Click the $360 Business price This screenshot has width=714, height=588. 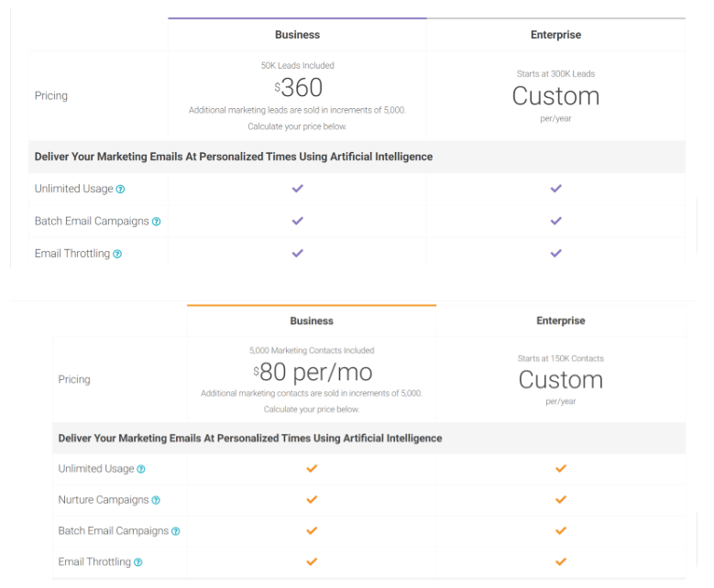(298, 87)
